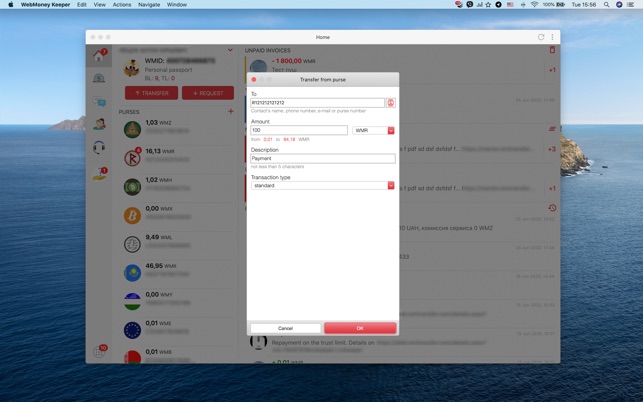Image resolution: width=643 pixels, height=402 pixels.
Task: Click the plus icon to add a purse
Action: [x=230, y=112]
